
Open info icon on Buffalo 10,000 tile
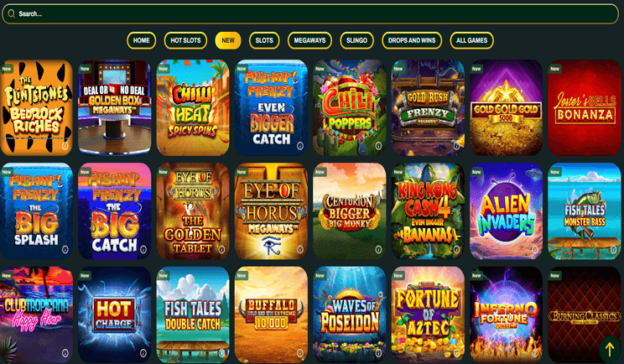[x=300, y=353]
